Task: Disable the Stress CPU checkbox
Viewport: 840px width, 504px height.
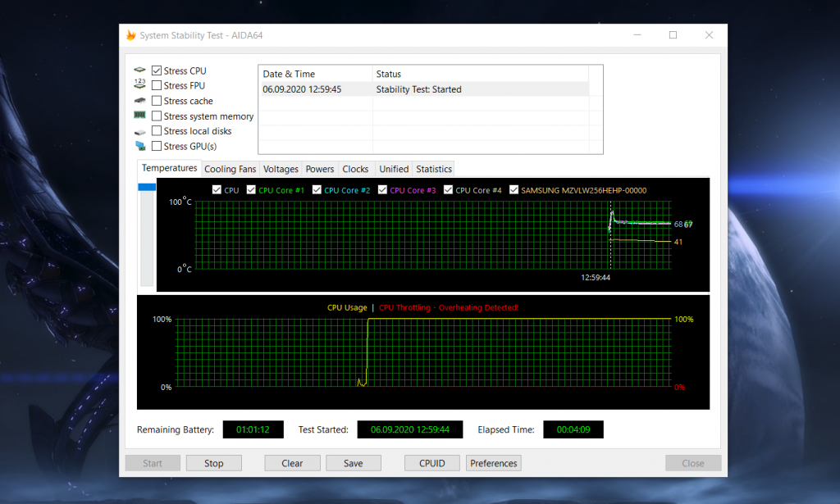Action: 157,70
